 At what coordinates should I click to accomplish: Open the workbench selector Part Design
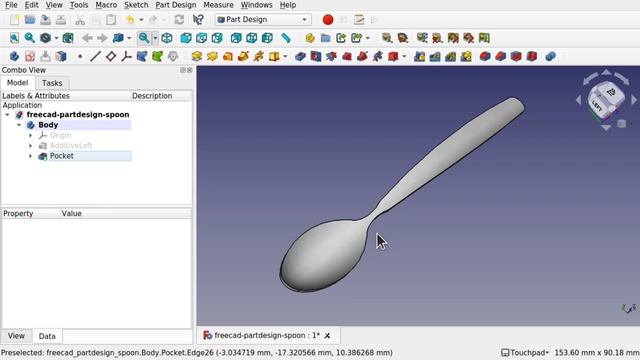[x=263, y=20]
